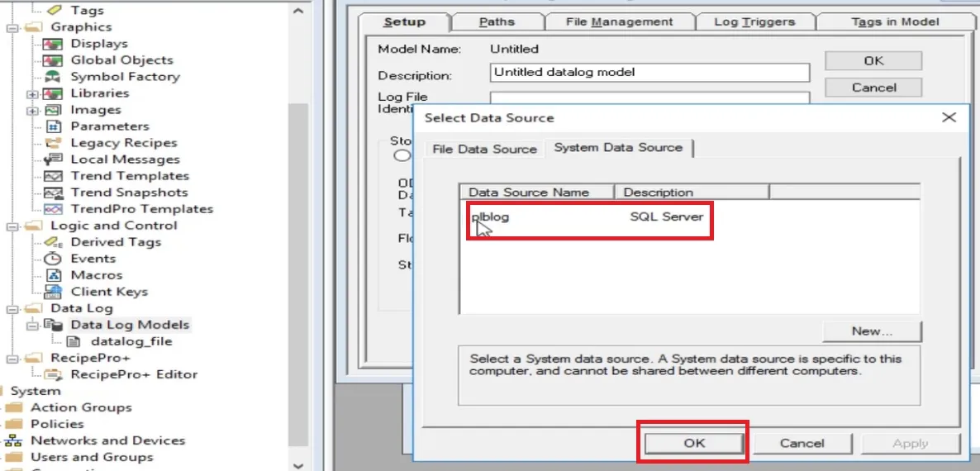The height and width of the screenshot is (471, 980).
Task: Click the SQL Server description cell
Action: coord(666,217)
